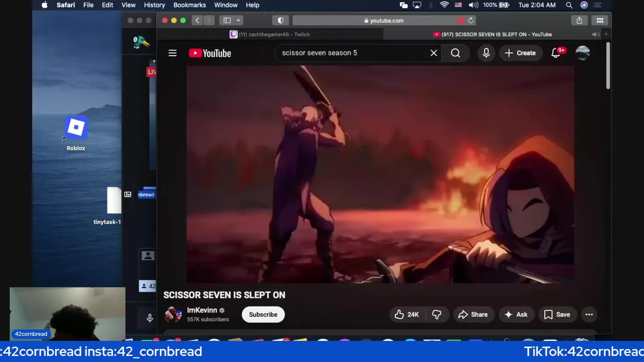Show Safari tab overview grid
The width and height of the screenshot is (644, 362).
[x=600, y=21]
